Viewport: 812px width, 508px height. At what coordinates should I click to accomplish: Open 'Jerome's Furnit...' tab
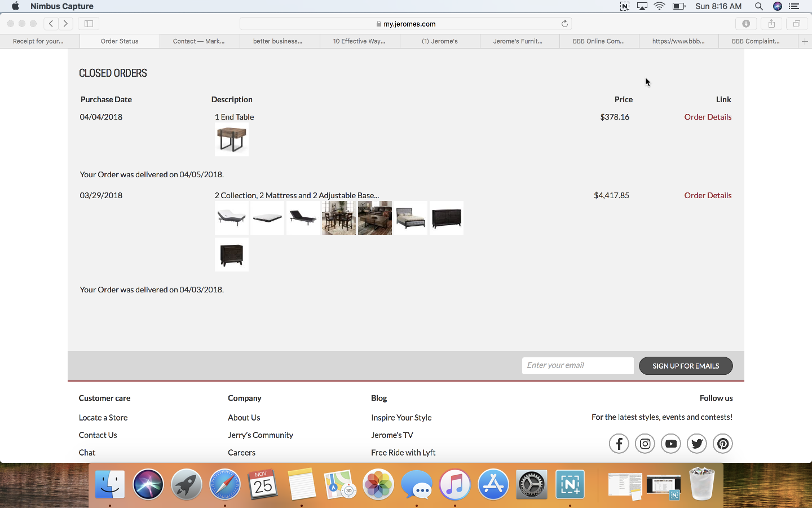pos(519,41)
